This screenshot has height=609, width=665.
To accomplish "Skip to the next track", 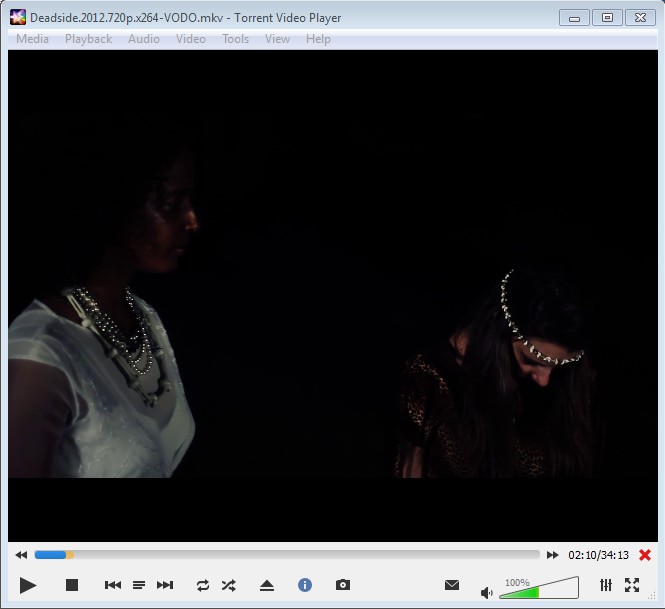I will 165,585.
